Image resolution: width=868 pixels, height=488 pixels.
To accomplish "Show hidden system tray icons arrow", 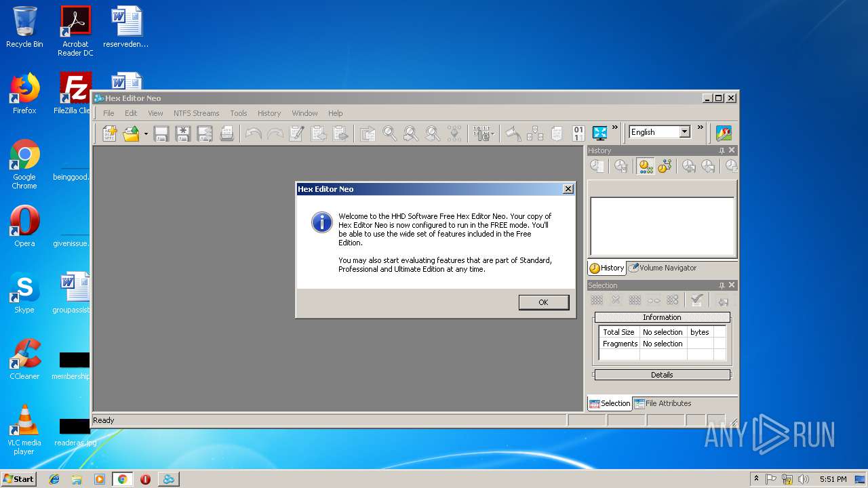I will pyautogui.click(x=756, y=479).
